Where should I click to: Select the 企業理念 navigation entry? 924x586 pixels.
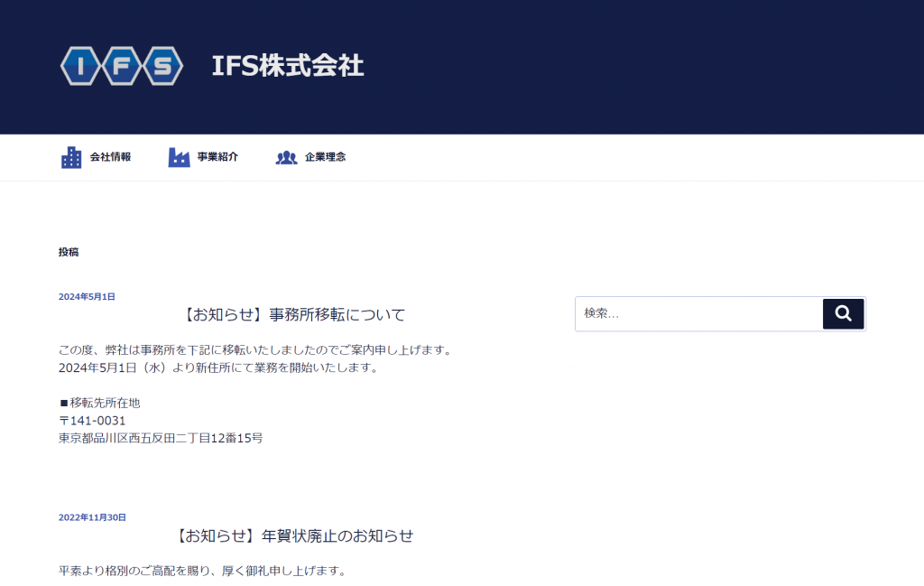tap(324, 157)
